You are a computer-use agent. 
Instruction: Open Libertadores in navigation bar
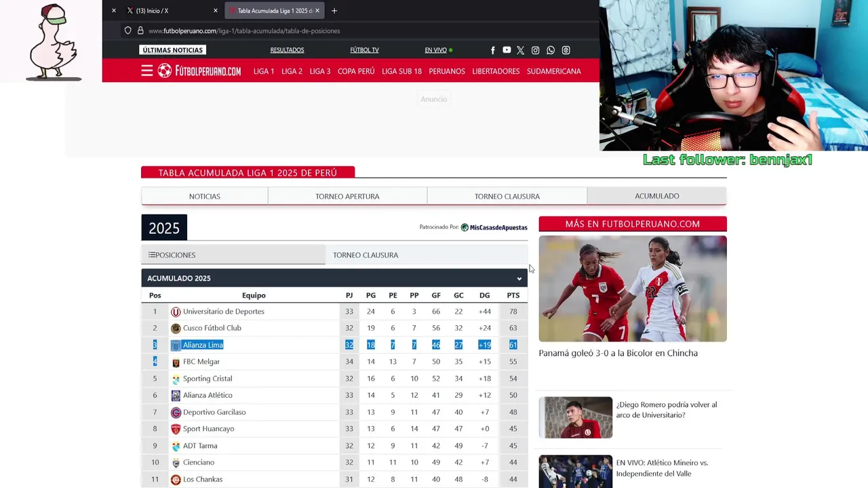[496, 71]
